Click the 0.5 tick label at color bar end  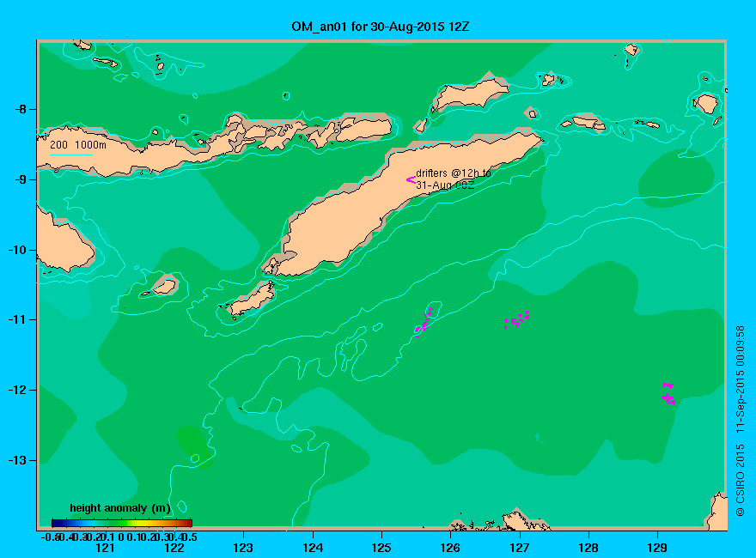point(191,537)
